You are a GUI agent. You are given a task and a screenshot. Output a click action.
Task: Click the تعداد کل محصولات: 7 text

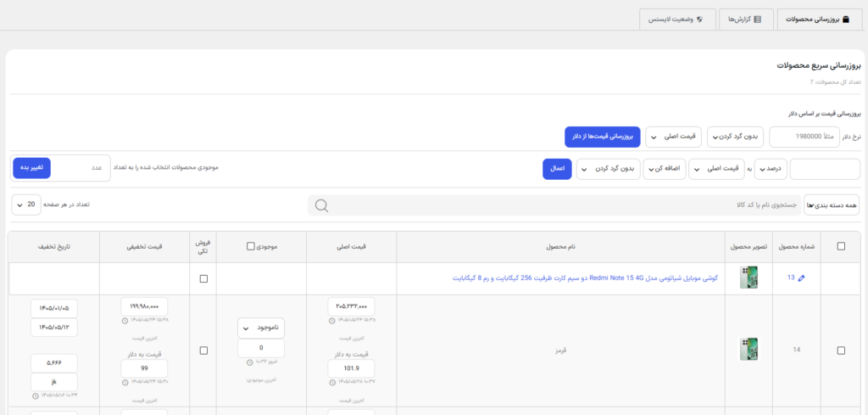click(835, 82)
